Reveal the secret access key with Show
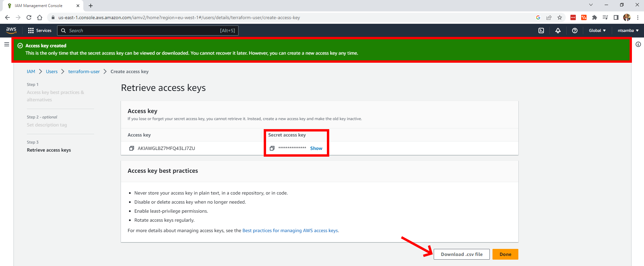 pos(316,148)
